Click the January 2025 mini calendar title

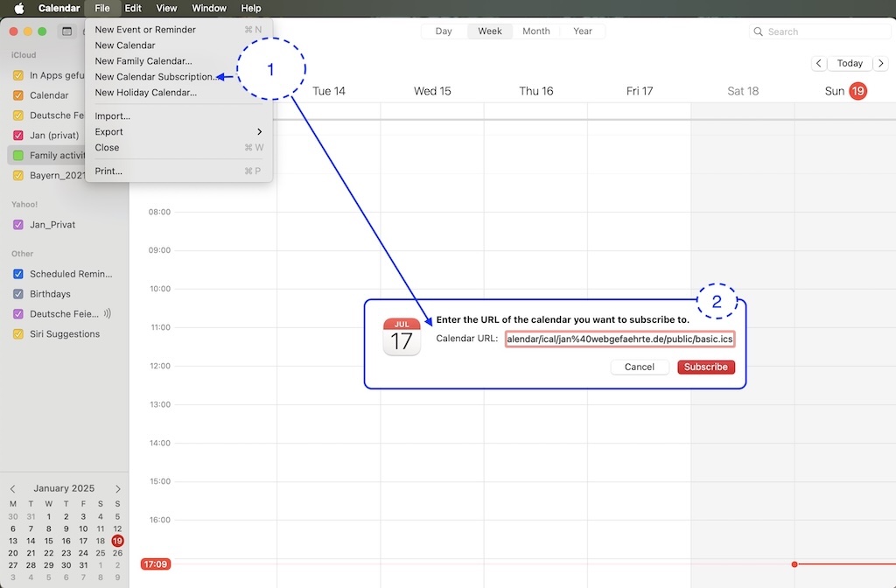[x=64, y=488]
